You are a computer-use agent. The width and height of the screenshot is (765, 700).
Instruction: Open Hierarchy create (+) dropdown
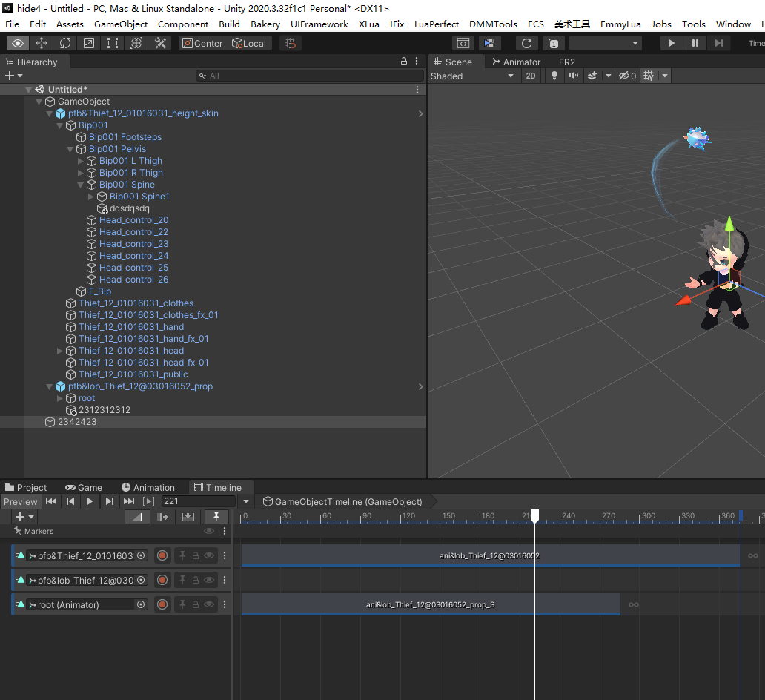pos(13,76)
